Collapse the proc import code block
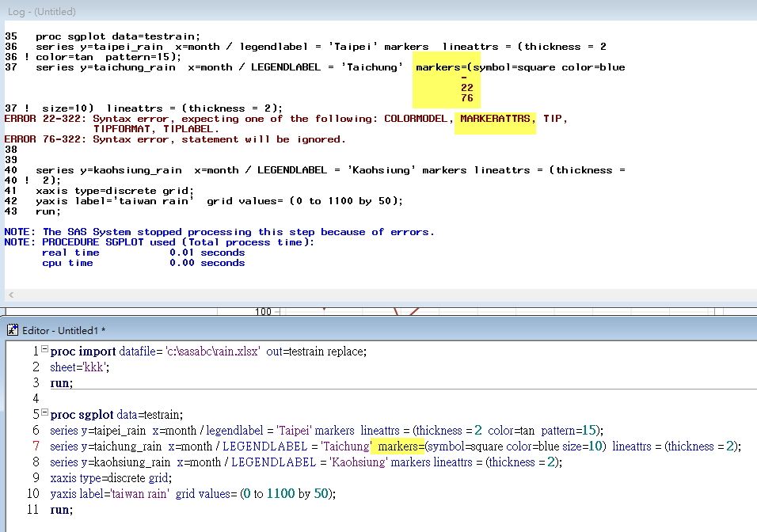Screen dimensions: 757x532 (46, 351)
